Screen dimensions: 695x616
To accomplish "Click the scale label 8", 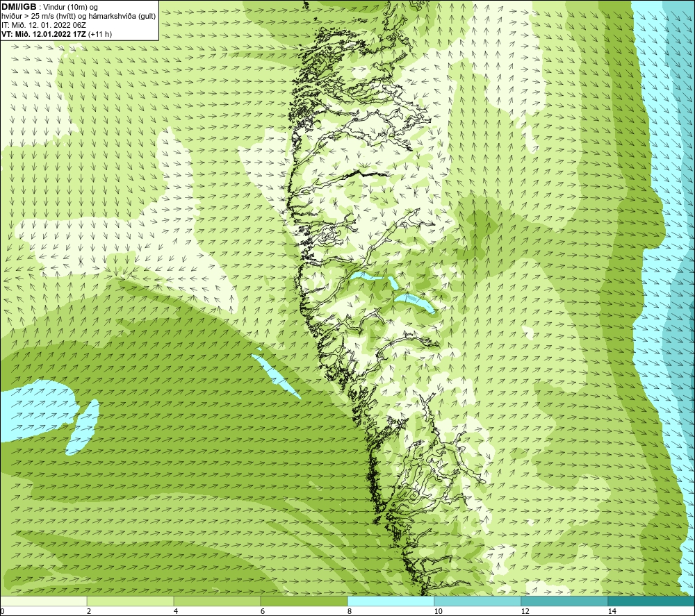I will pyautogui.click(x=350, y=611).
